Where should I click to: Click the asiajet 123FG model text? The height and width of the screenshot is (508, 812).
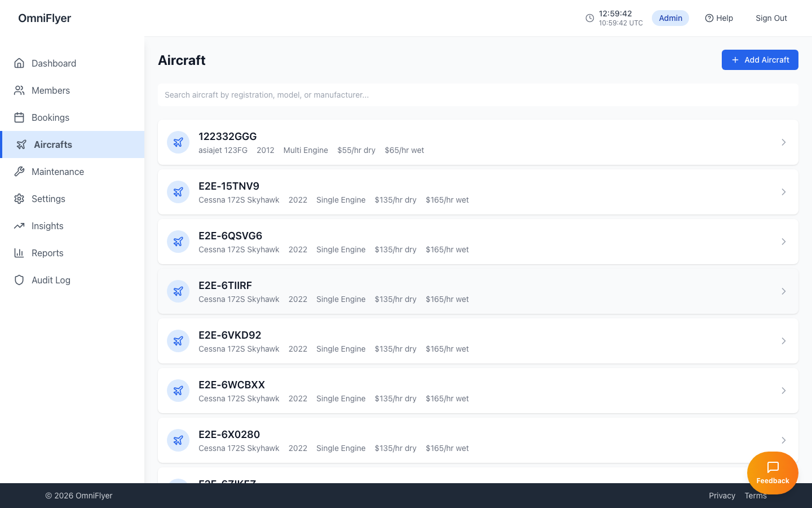[x=223, y=150]
